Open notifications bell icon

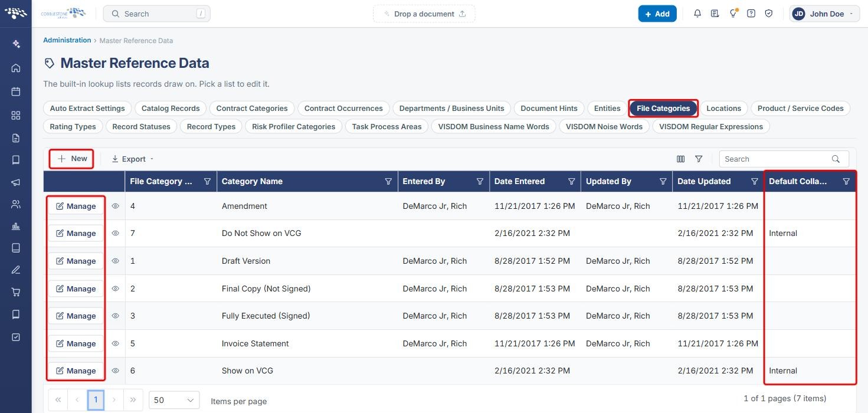pos(697,14)
